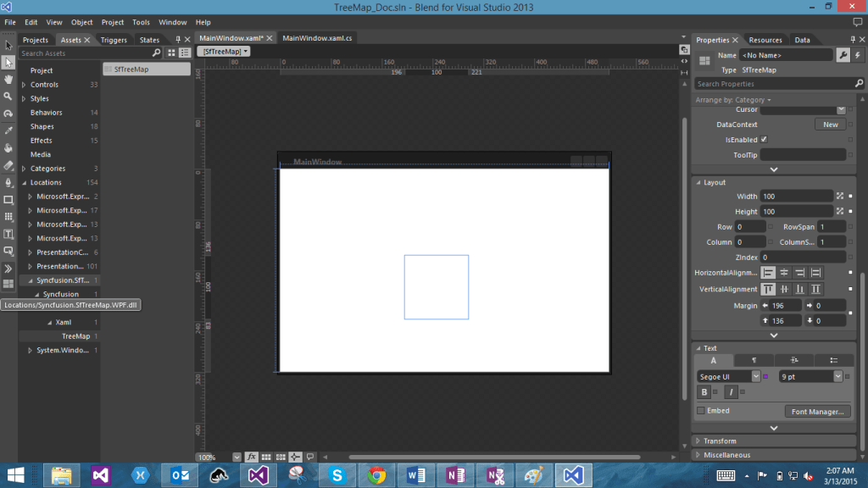Set HorizontalAlignment to Left

768,273
